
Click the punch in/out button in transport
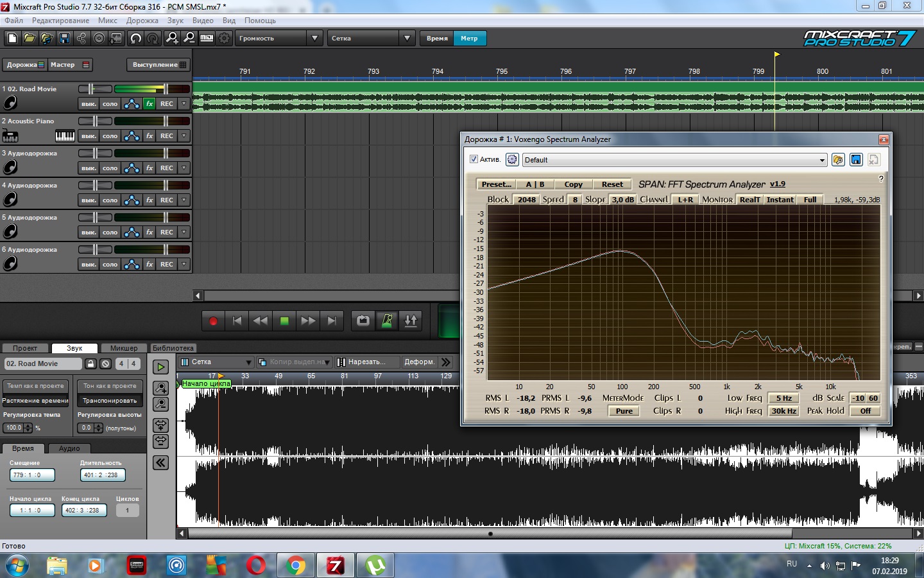pos(411,320)
